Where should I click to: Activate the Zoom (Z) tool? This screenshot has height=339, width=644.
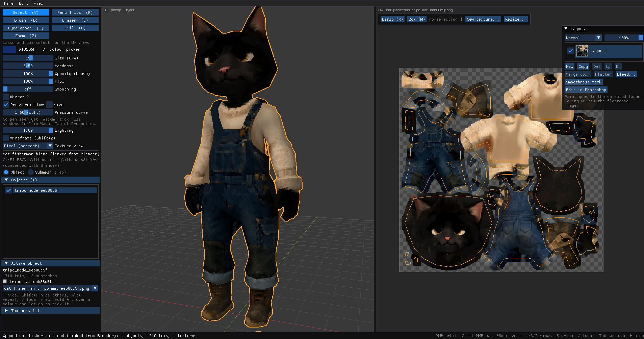(26, 36)
